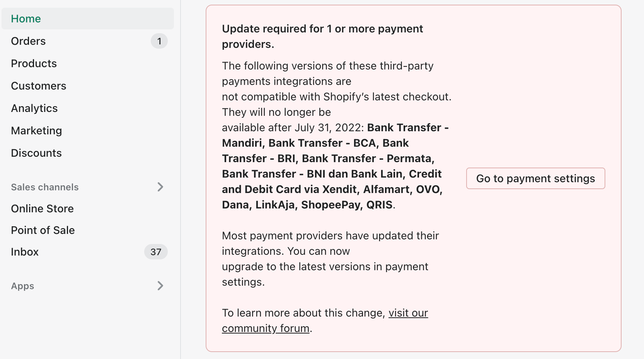
Task: Open the Inbox channel
Action: coord(25,252)
